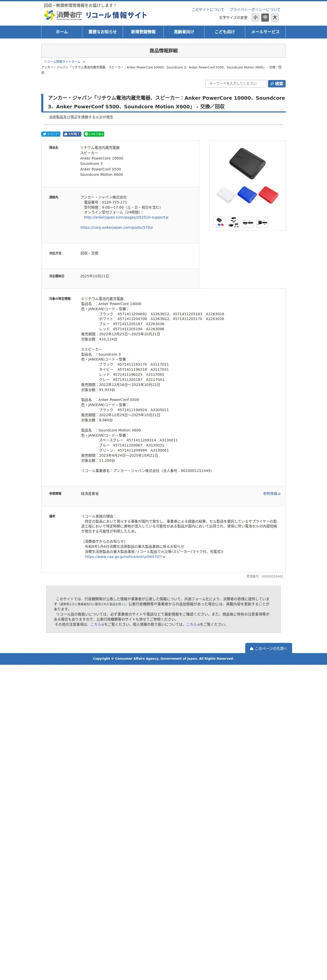327x980 pixels.
Task: Click the external-link icon after 参照情報
Action: (279, 494)
